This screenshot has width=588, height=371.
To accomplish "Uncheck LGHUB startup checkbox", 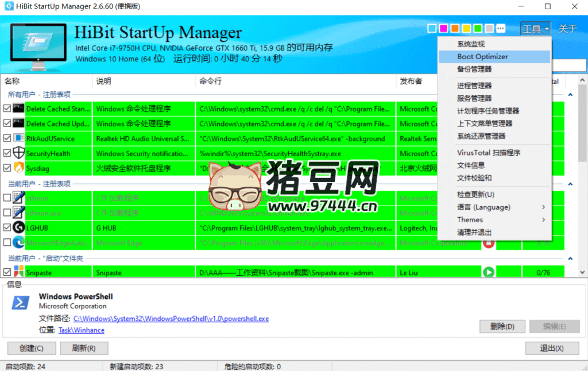I will [x=7, y=227].
